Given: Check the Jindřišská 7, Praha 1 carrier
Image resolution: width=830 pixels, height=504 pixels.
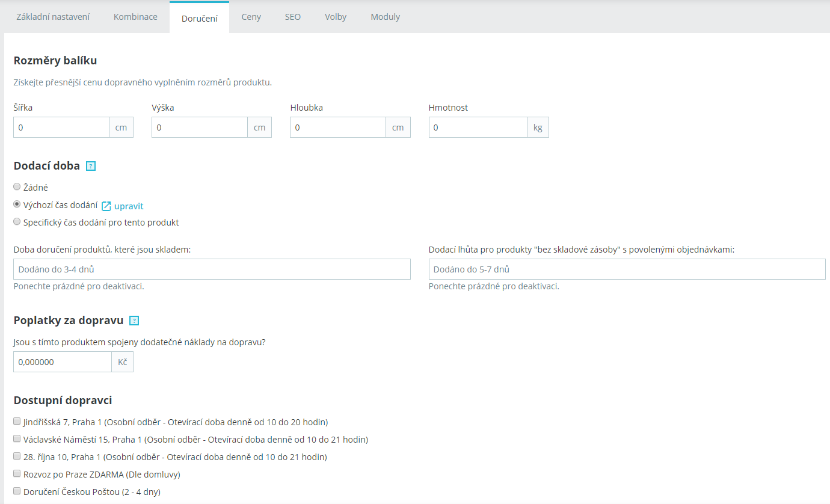Looking at the screenshot, I should coord(17,421).
